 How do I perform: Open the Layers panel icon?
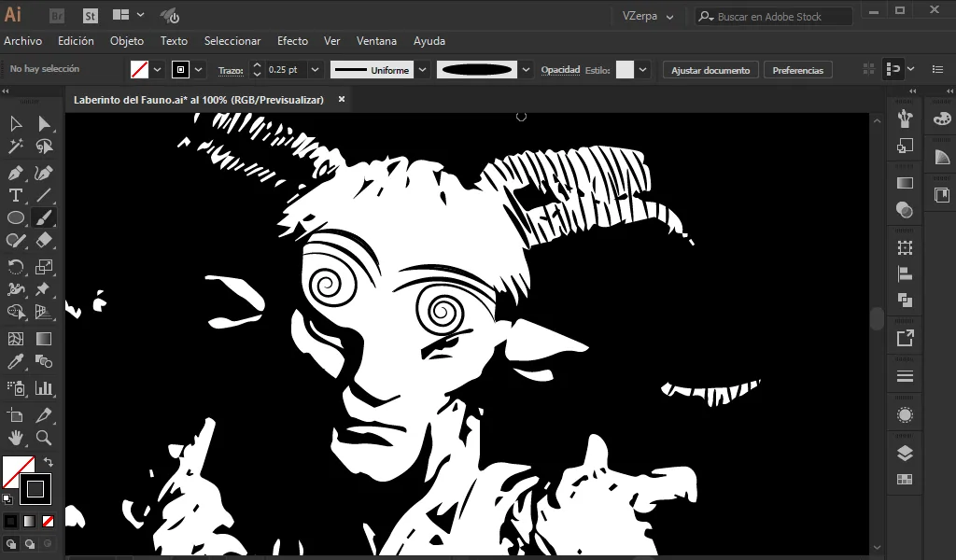tap(905, 454)
